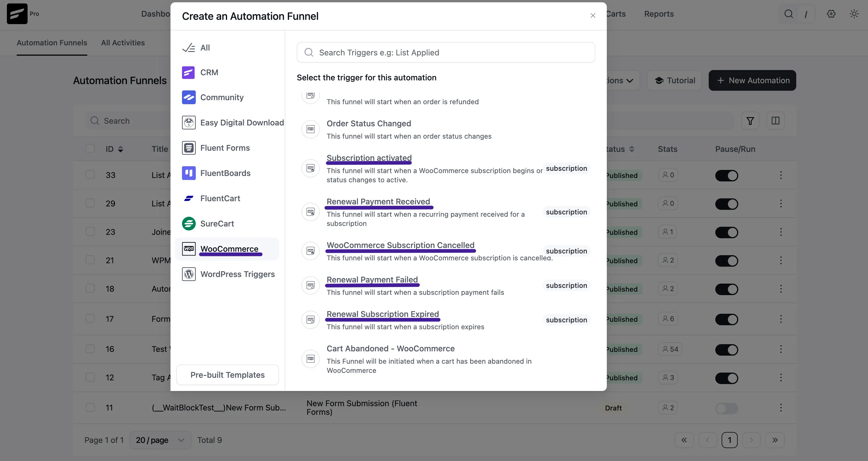Screen dimensions: 868x461
Task: Go to first page double-chevron
Action: (x=684, y=440)
